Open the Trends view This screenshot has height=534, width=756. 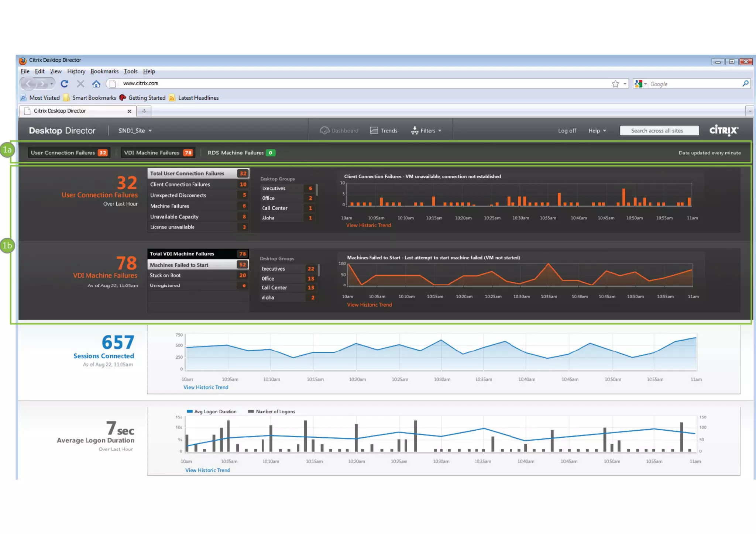[384, 131]
